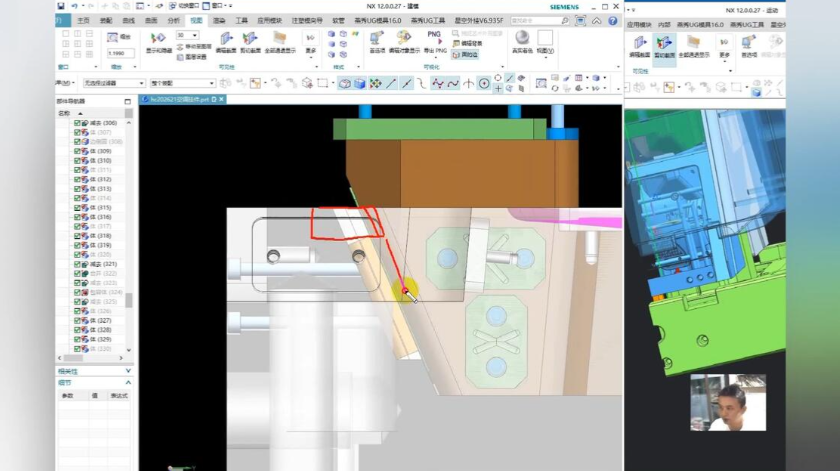The width and height of the screenshot is (840, 471).
Task: Click the snap point circle-dot icon
Action: click(x=484, y=83)
